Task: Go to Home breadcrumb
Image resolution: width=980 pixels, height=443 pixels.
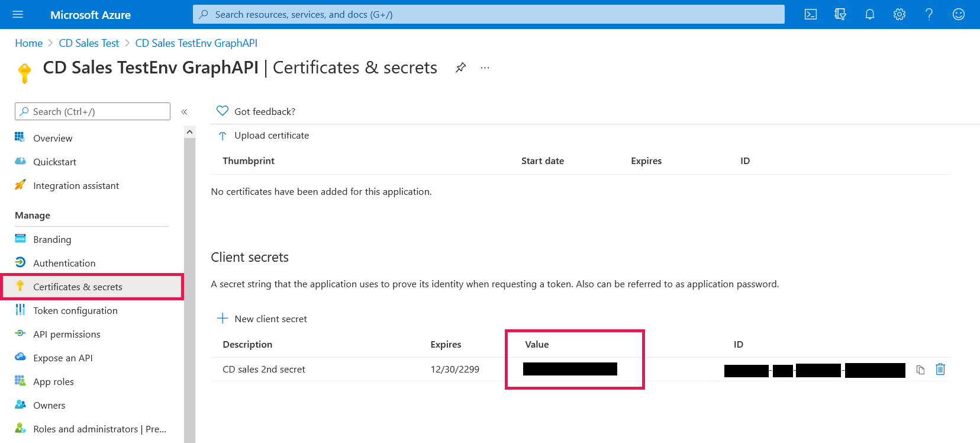Action: pyautogui.click(x=29, y=43)
